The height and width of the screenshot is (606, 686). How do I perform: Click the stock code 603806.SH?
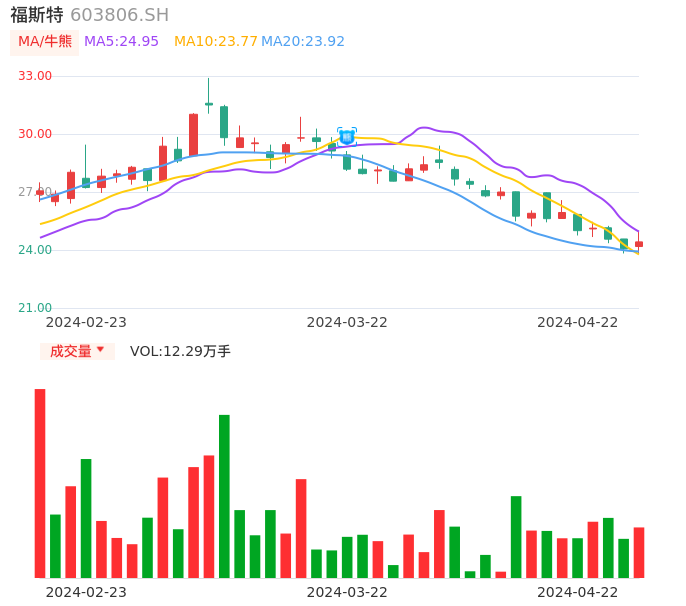120,15
